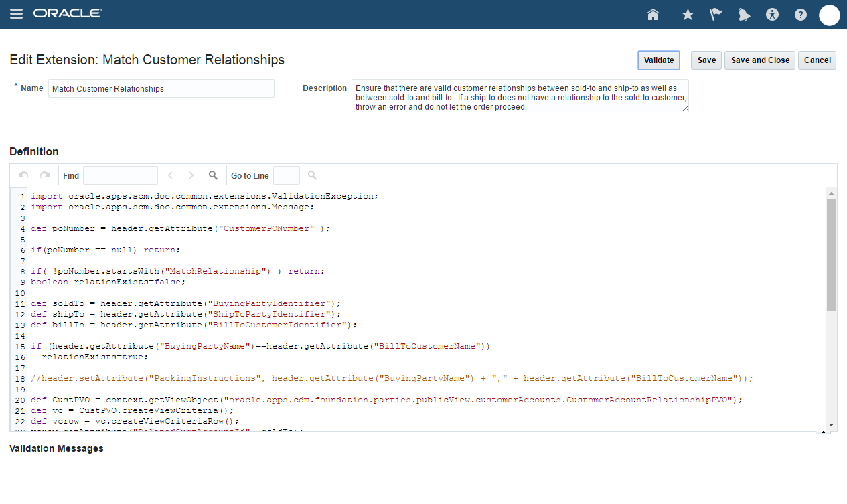This screenshot has width=847, height=504.
Task: Open Favorites star icon
Action: coord(688,15)
